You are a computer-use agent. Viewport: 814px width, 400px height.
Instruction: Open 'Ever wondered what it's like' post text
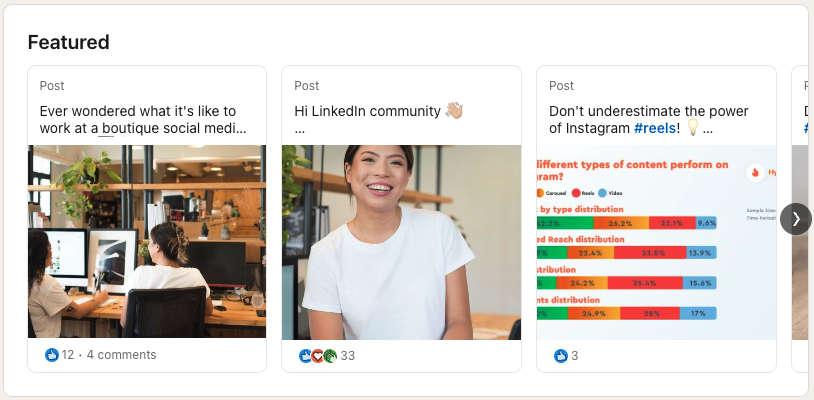[143, 120]
